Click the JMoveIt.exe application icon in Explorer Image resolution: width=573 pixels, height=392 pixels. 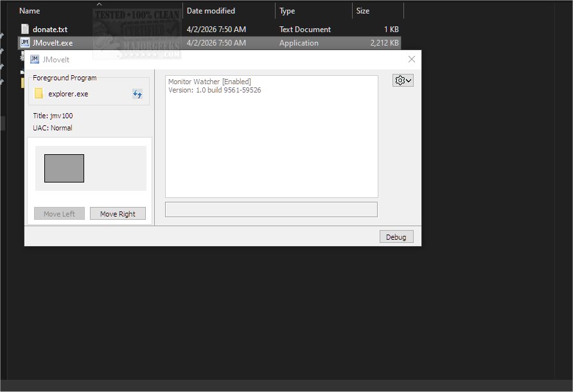[25, 42]
